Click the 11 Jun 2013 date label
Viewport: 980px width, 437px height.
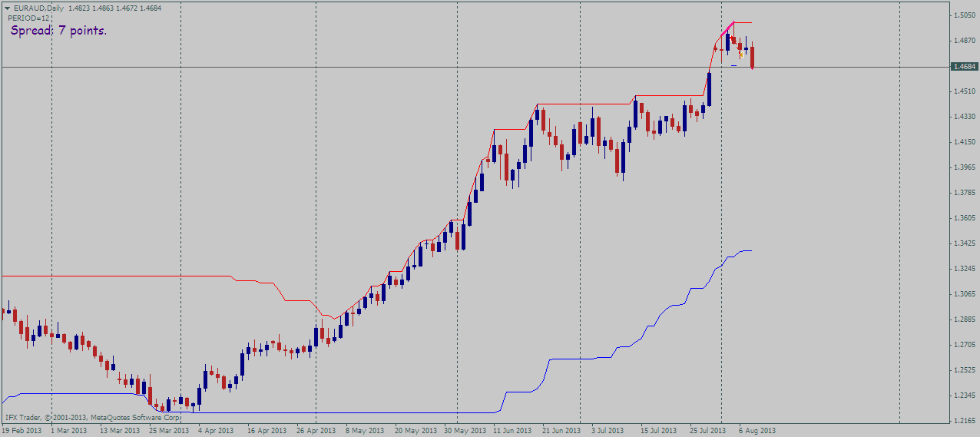513,431
